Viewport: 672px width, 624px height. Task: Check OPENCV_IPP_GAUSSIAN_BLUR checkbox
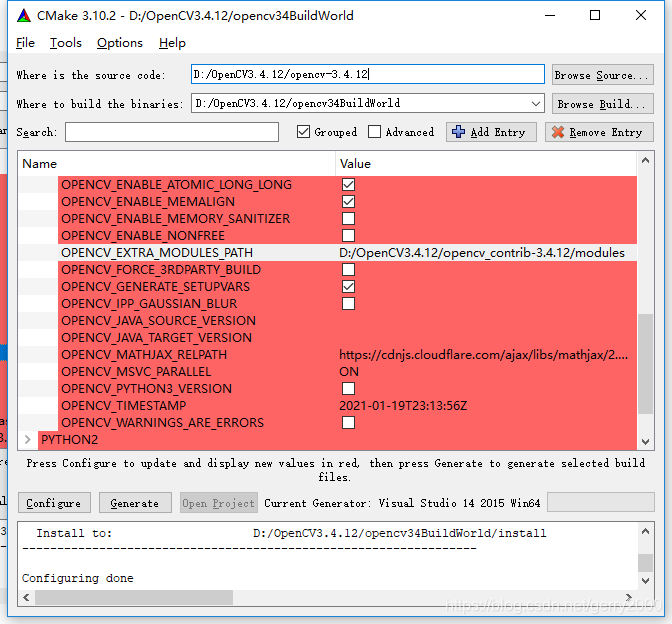[x=348, y=303]
